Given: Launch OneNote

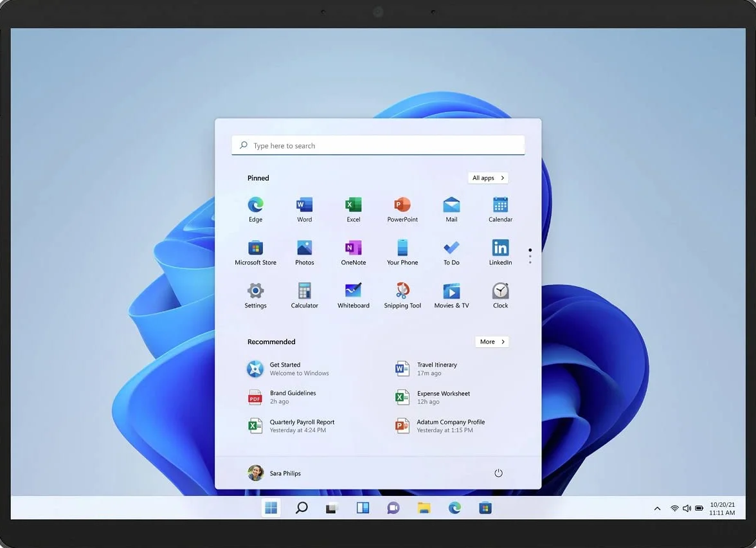Looking at the screenshot, I should [x=354, y=252].
